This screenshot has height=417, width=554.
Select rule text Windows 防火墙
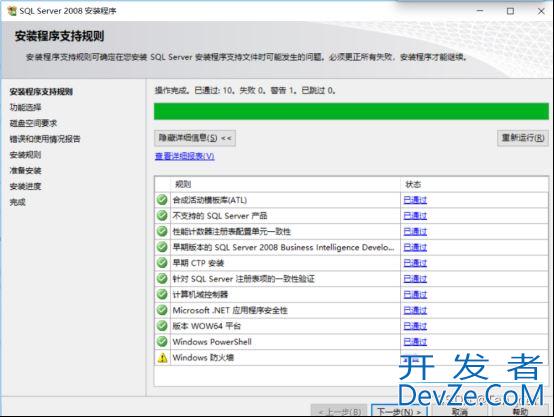203,358
